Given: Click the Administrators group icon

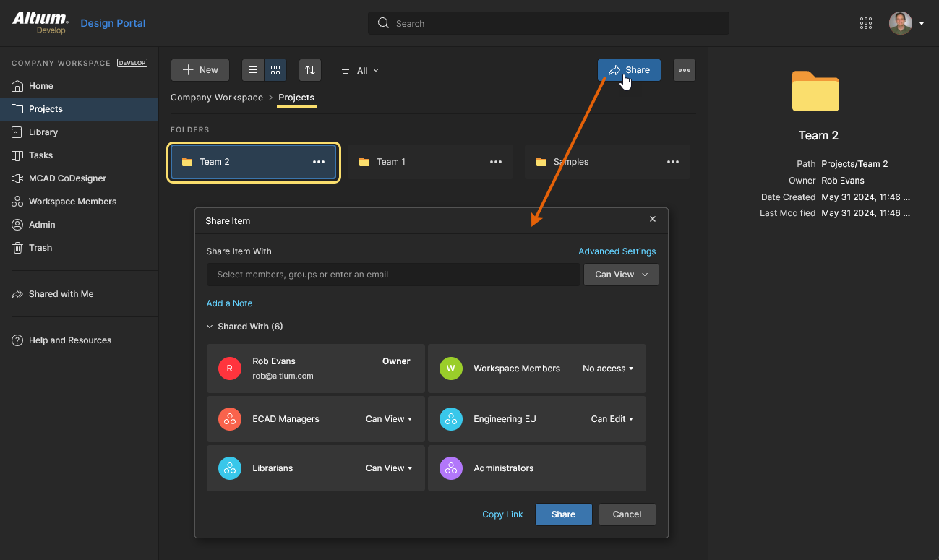Looking at the screenshot, I should tap(451, 468).
